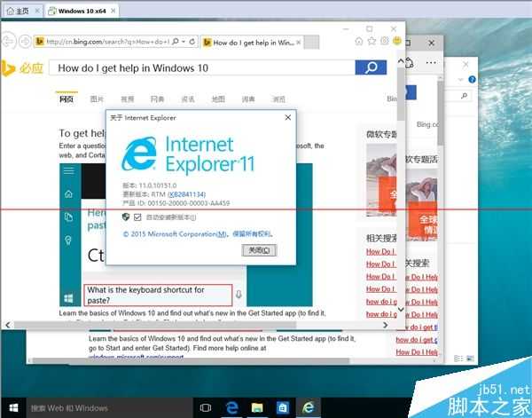Click the hamburger menu in Get Started image

click(68, 170)
